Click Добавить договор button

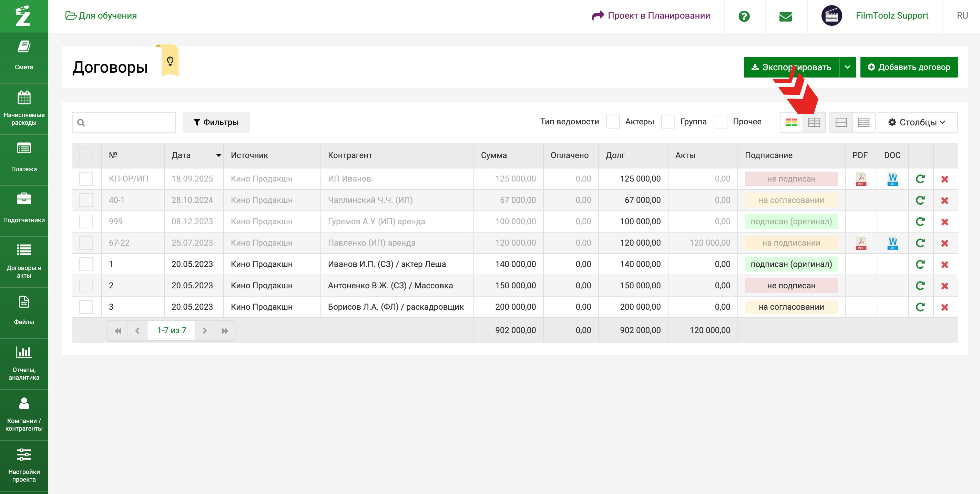908,67
